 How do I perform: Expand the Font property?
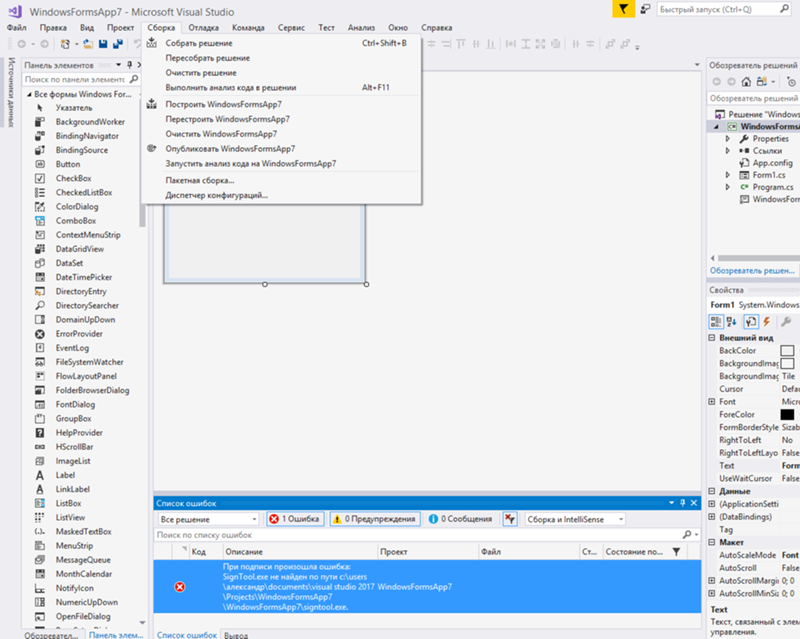(712, 402)
